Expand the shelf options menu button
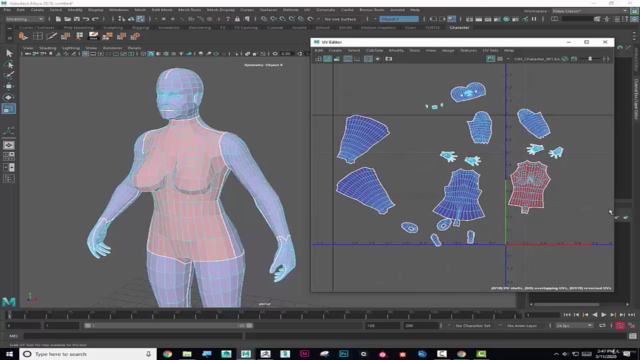The width and height of the screenshot is (640, 360). [9, 38]
